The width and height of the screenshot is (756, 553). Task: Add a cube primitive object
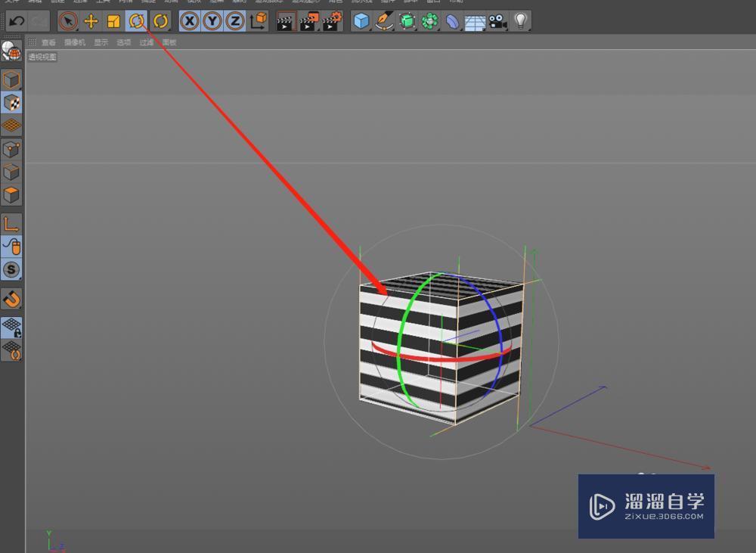(x=361, y=21)
